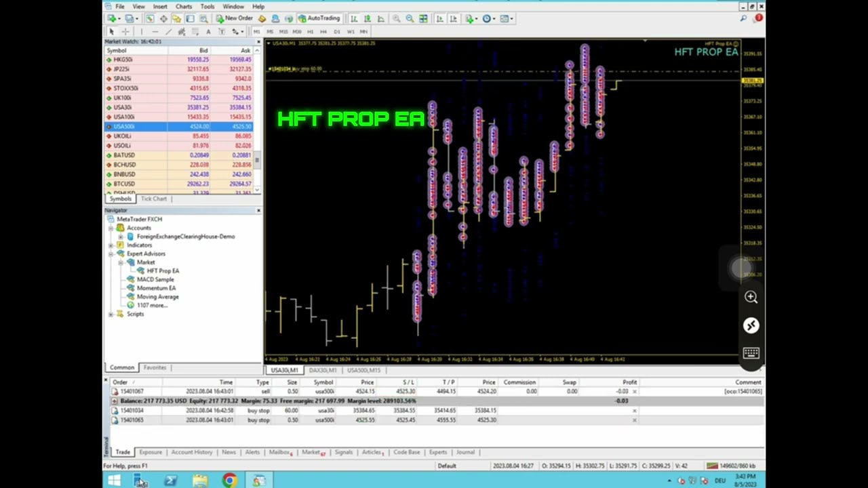This screenshot has height=488, width=868.
Task: Select the vertical line drawing tool
Action: coord(142,32)
